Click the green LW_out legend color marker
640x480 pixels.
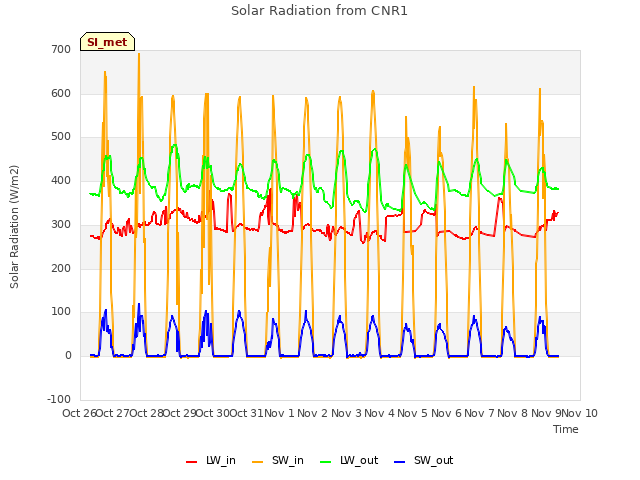(326, 462)
